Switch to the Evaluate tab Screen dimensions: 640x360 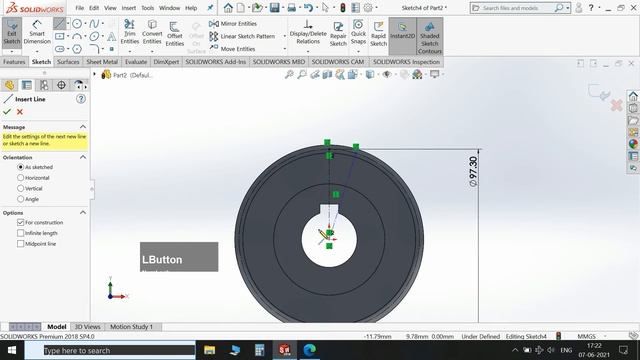coord(136,62)
